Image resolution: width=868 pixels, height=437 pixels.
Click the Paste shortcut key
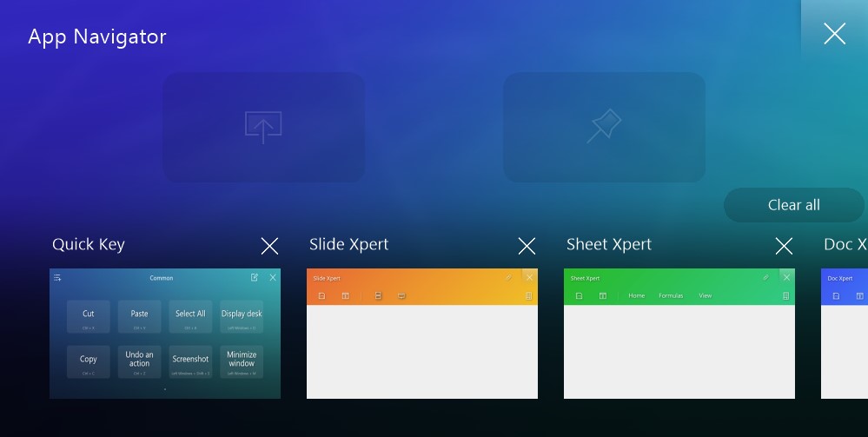click(x=140, y=317)
